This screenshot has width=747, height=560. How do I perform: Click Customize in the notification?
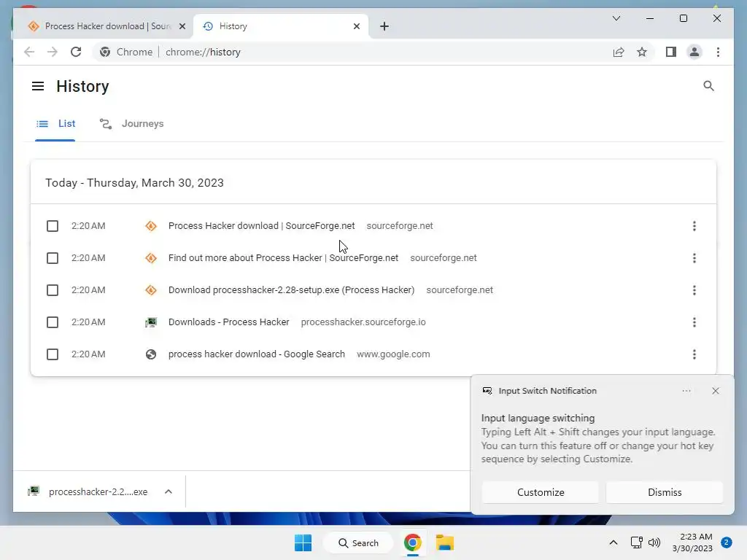coord(541,492)
